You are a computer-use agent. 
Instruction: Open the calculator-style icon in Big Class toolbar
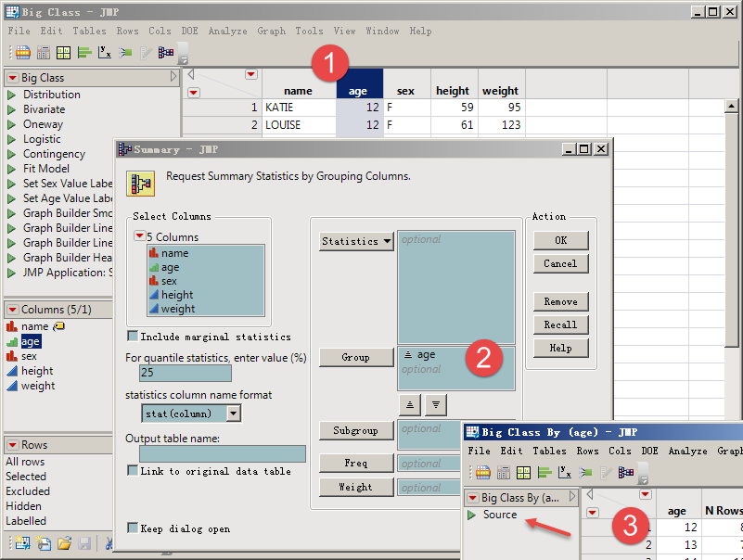tap(43, 52)
